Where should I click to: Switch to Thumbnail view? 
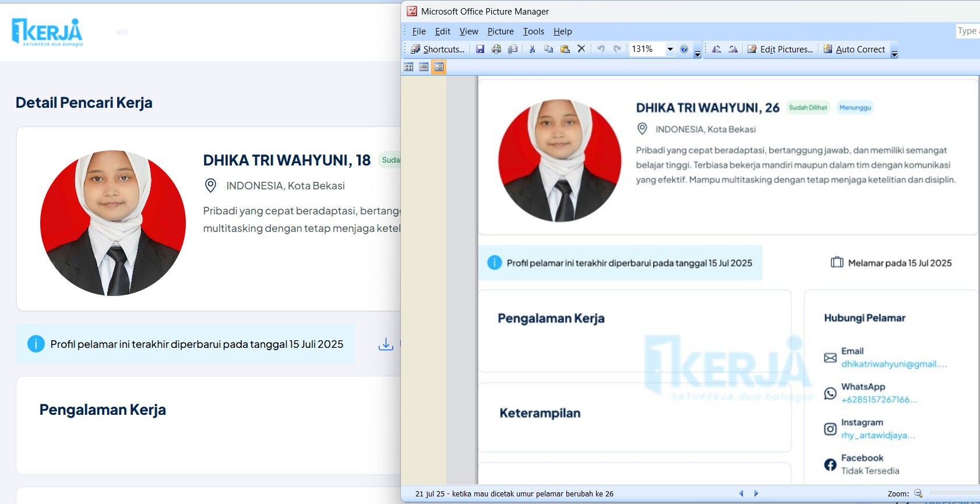pos(408,67)
